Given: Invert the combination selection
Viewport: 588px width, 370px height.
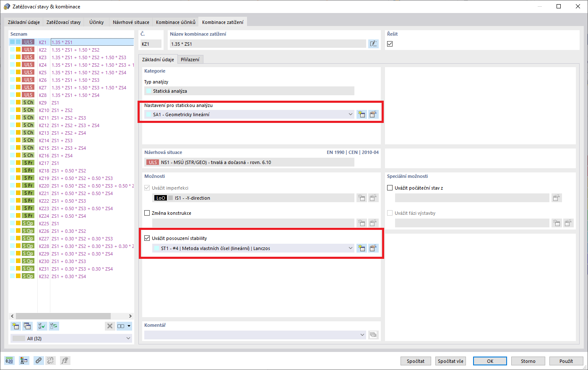Looking at the screenshot, I should pyautogui.click(x=53, y=326).
